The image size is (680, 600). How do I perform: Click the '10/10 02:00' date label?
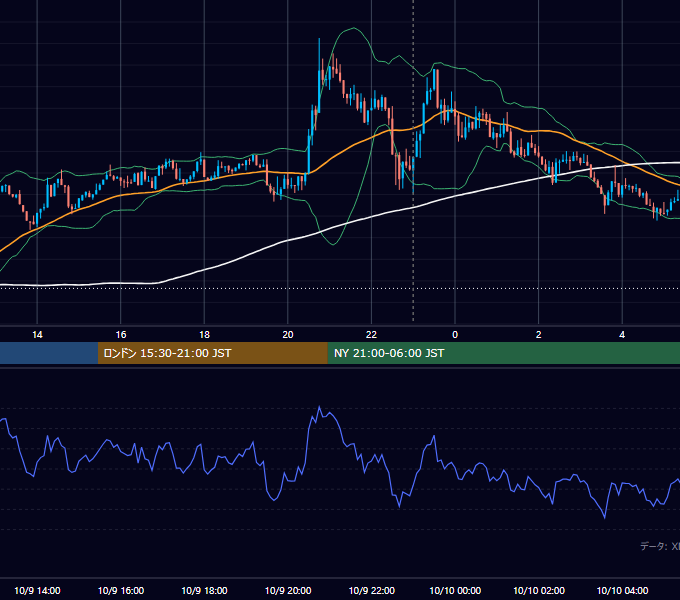point(539,590)
